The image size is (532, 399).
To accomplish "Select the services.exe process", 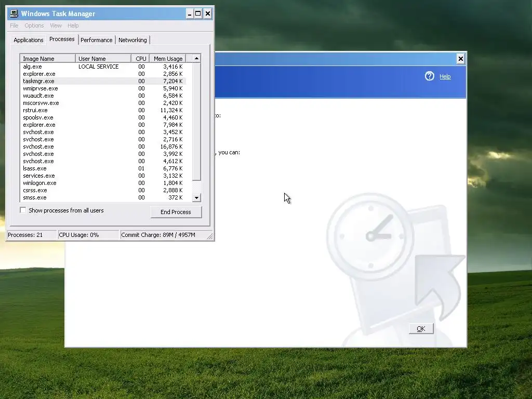I will point(103,176).
